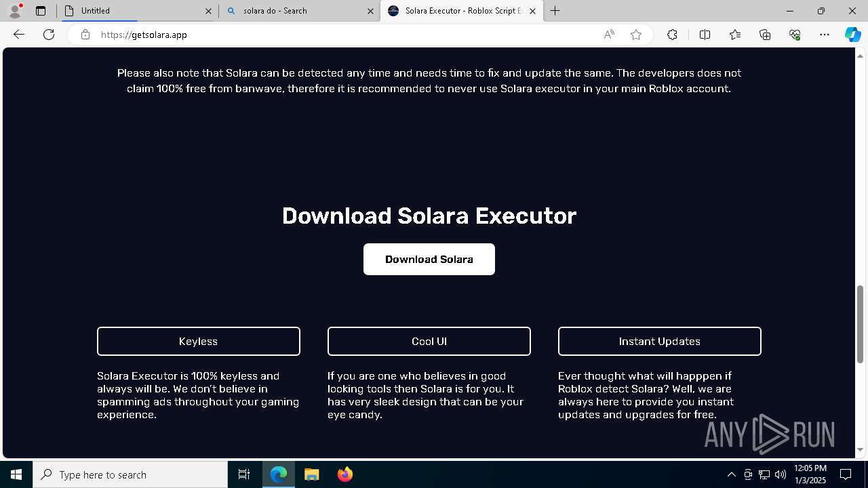This screenshot has width=868, height=488.
Task: Open a new browser tab
Action: click(555, 11)
